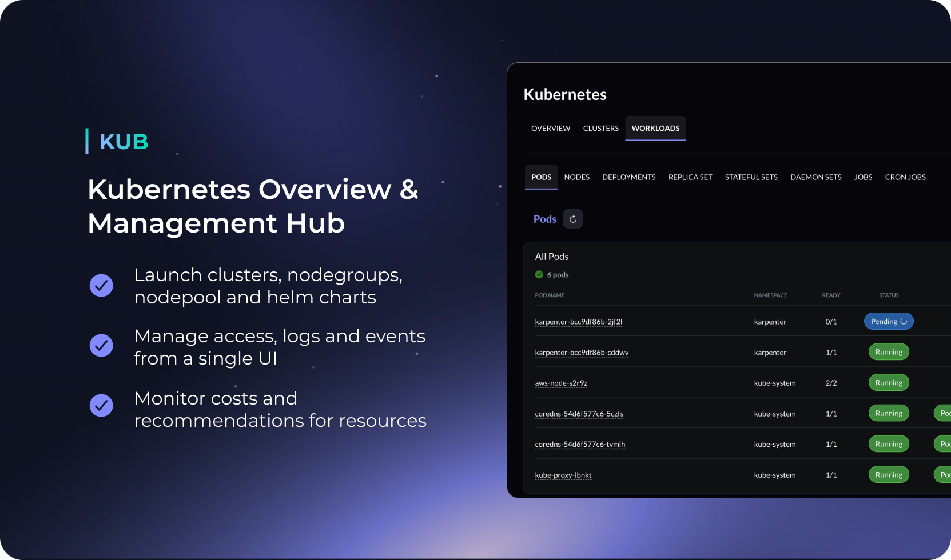Open pod coredns-54d6f577c6-tvmlh
The width and height of the screenshot is (951, 560).
(580, 444)
